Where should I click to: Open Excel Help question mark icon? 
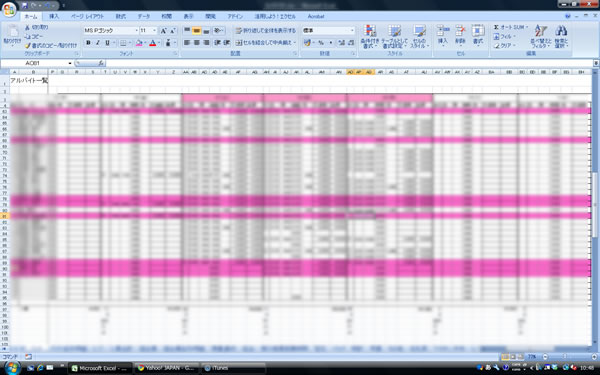567,16
